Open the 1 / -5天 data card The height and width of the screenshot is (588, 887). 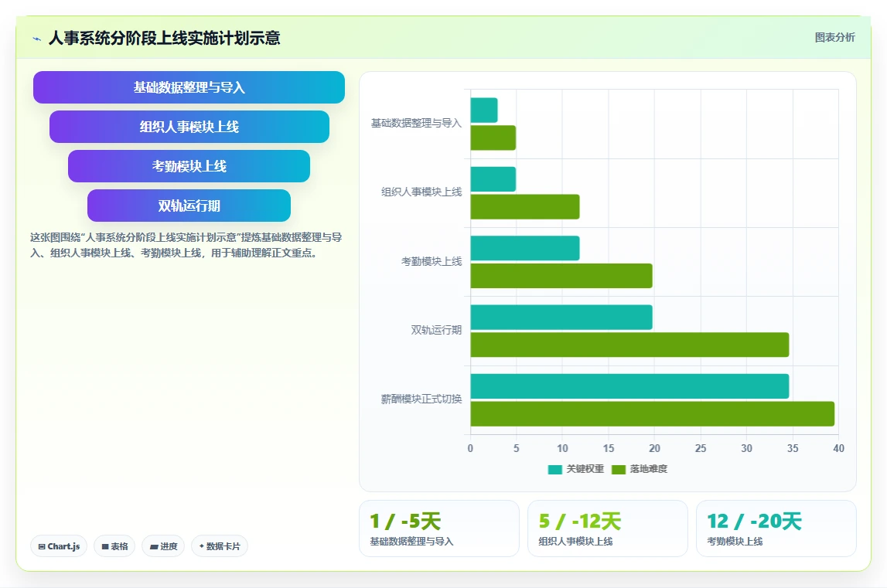pos(439,529)
